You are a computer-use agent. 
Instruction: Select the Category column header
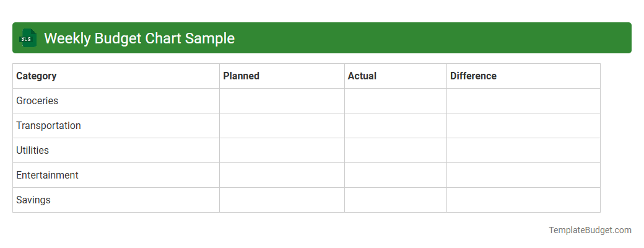[37, 76]
